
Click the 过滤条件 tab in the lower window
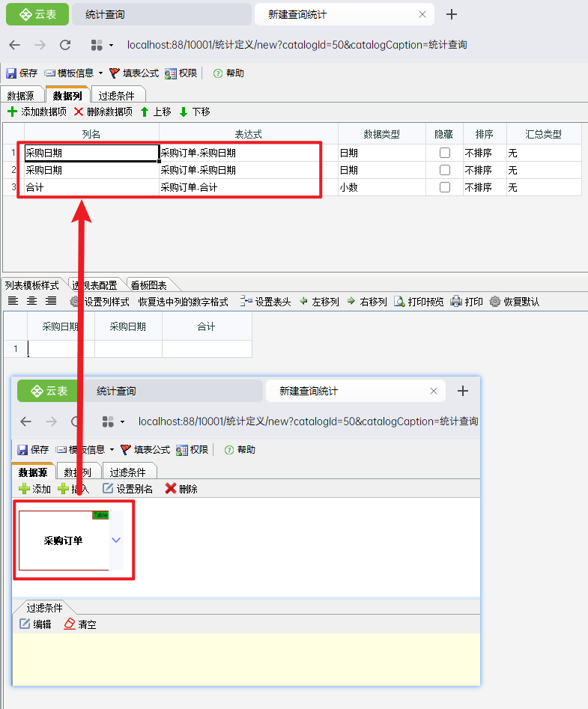coord(128,472)
